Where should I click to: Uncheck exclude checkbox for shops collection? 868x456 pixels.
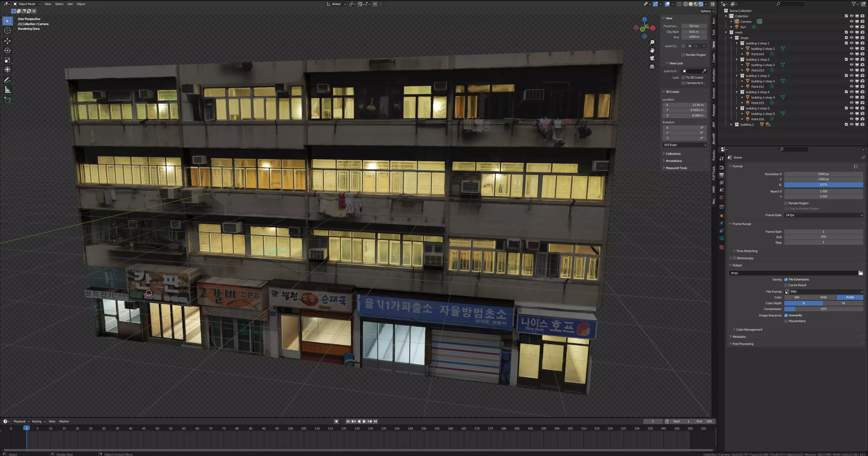[846, 38]
